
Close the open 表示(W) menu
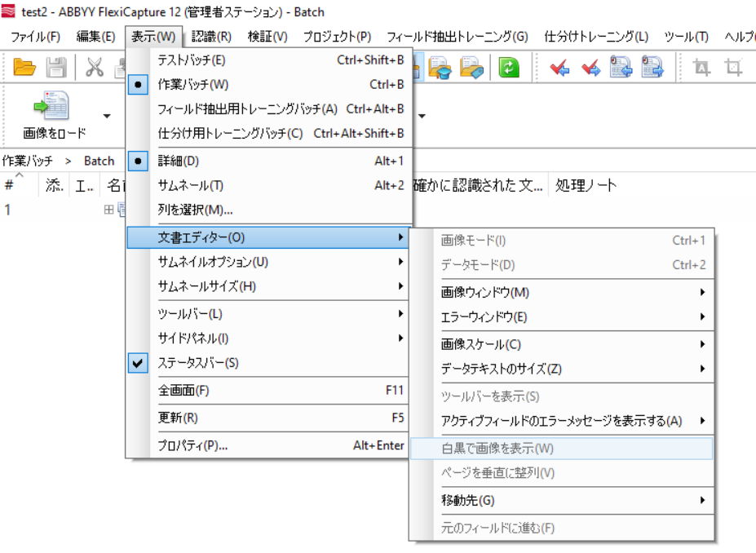click(153, 37)
